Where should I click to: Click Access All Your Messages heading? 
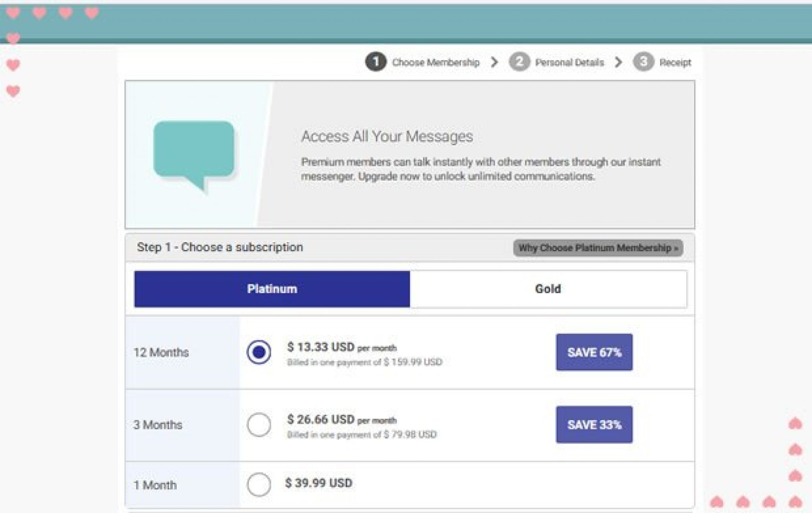(x=387, y=136)
